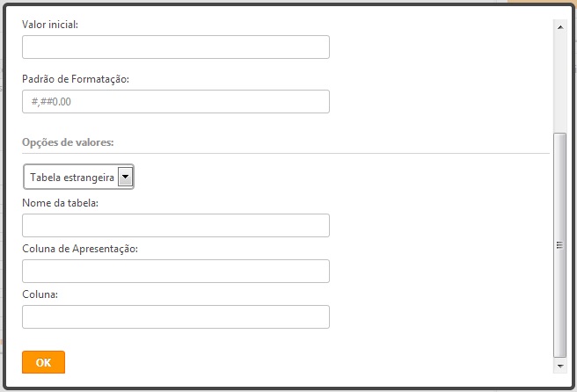Click the divider line under Opções de valores
This screenshot has width=577, height=392.
(286, 153)
